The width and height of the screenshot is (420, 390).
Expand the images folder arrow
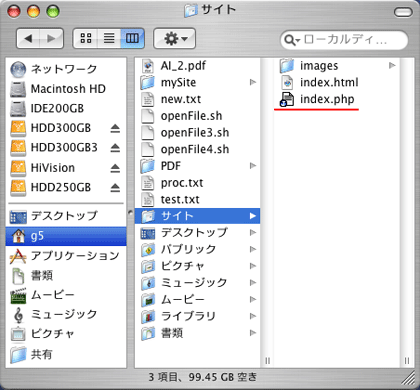click(392, 65)
